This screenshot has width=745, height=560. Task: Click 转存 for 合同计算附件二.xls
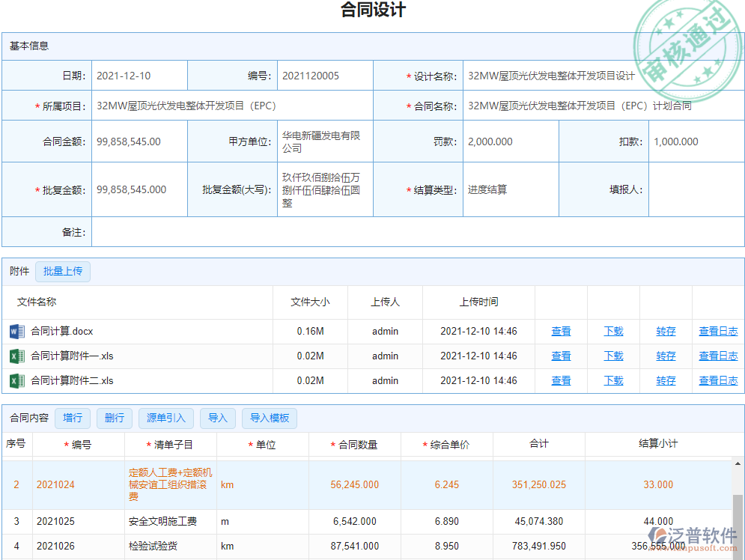[666, 380]
